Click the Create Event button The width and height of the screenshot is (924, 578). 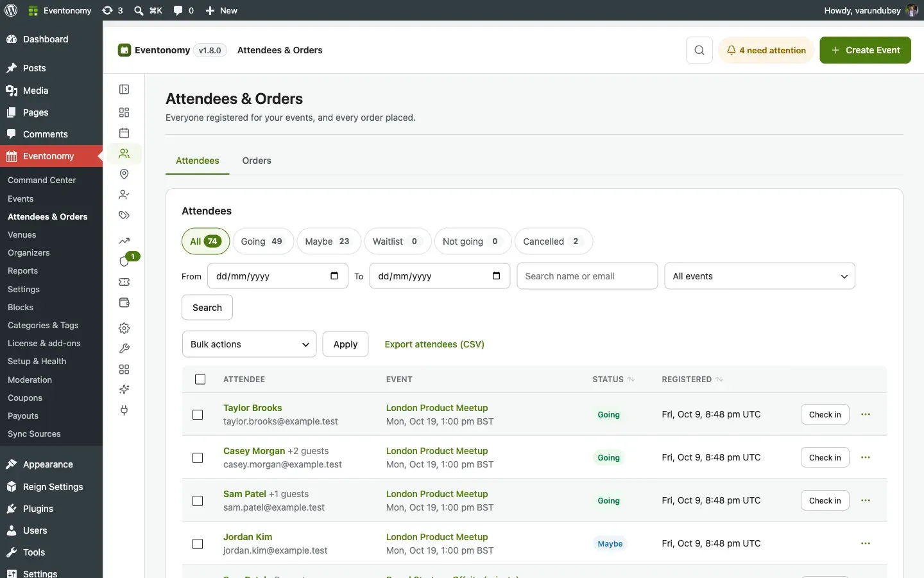point(866,50)
